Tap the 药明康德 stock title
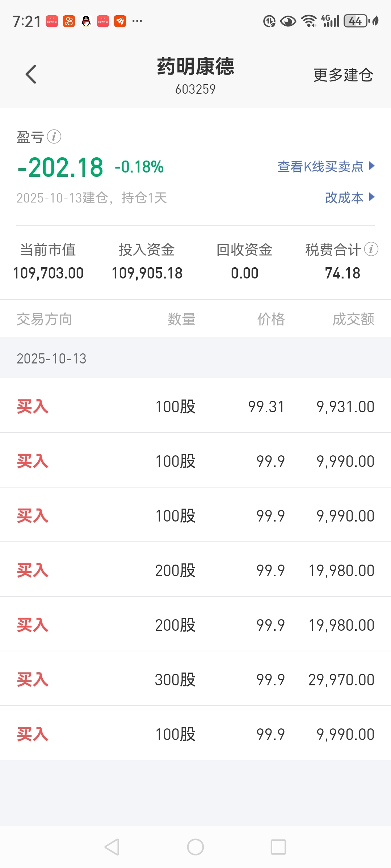391x868 pixels. (195, 67)
